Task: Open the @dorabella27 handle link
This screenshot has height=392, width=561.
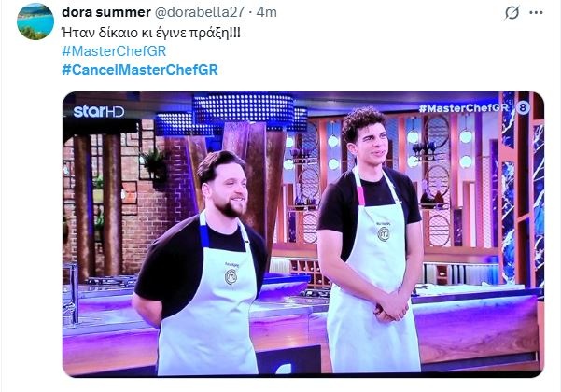Action: [x=199, y=12]
